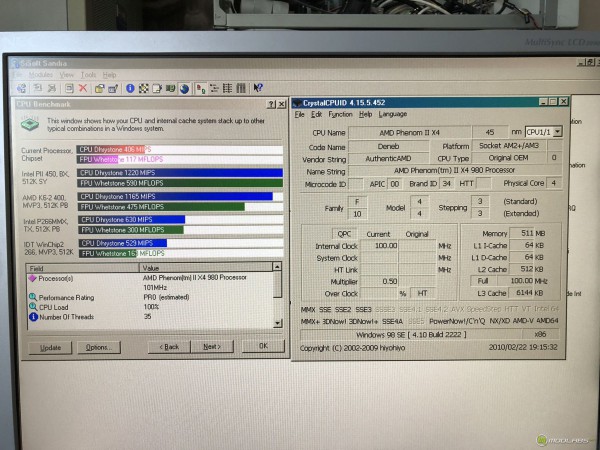
Task: Click the Internal Clock value 100.00
Action: point(379,246)
